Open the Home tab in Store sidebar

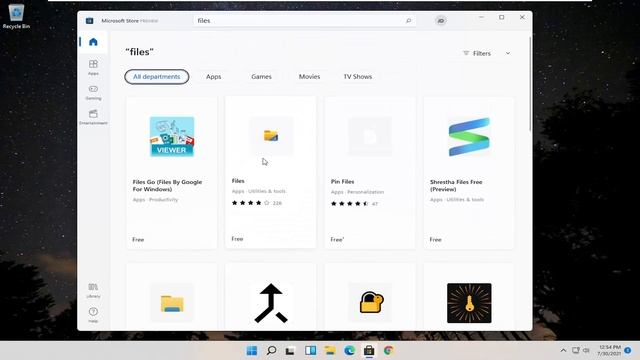(x=93, y=42)
